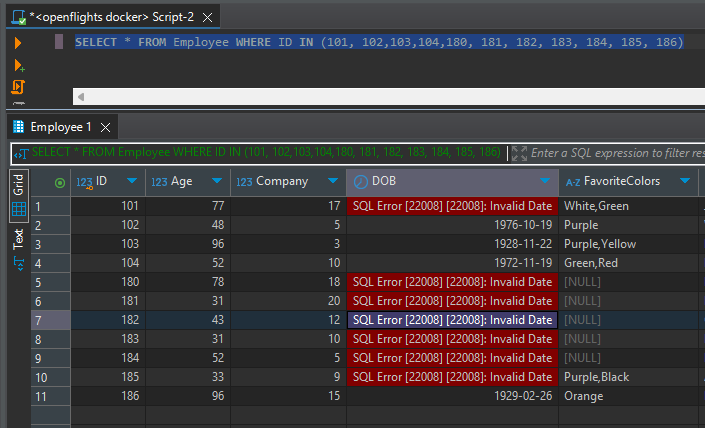
Task: Open the Age column filter dropdown
Action: tap(217, 182)
